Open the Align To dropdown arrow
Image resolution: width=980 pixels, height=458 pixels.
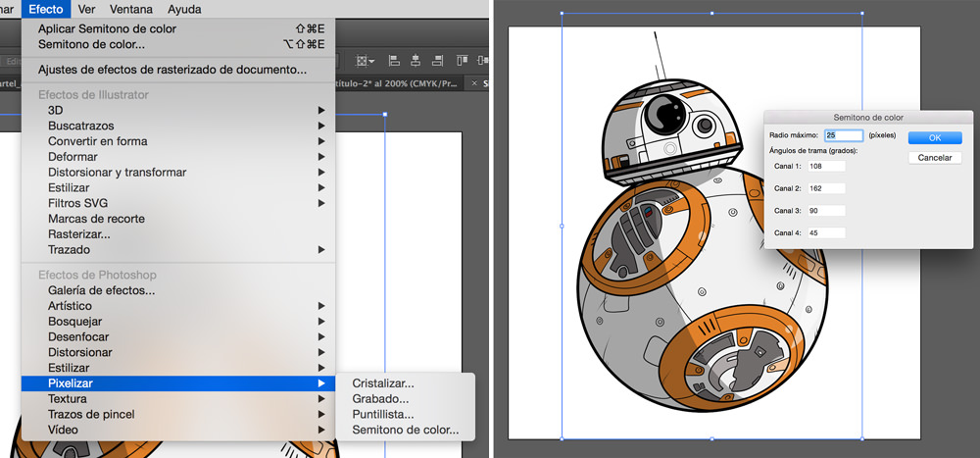point(371,62)
